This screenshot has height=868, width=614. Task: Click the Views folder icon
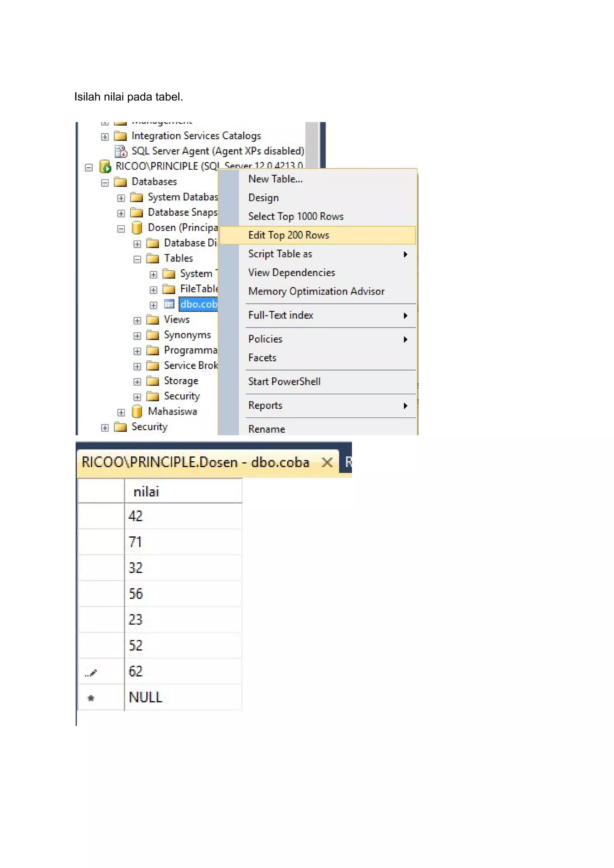pos(153,320)
